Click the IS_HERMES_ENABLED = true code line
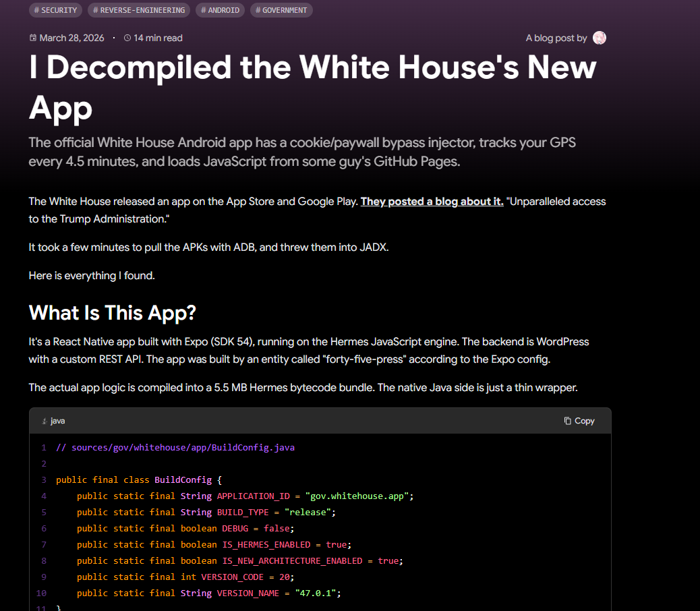Image resolution: width=700 pixels, height=611 pixels. pyautogui.click(x=214, y=544)
